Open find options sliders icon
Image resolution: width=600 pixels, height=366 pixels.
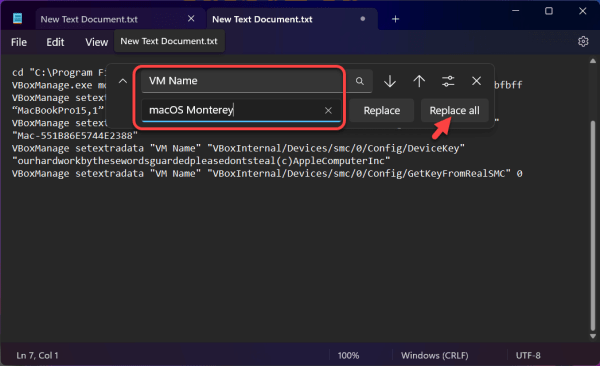point(448,81)
